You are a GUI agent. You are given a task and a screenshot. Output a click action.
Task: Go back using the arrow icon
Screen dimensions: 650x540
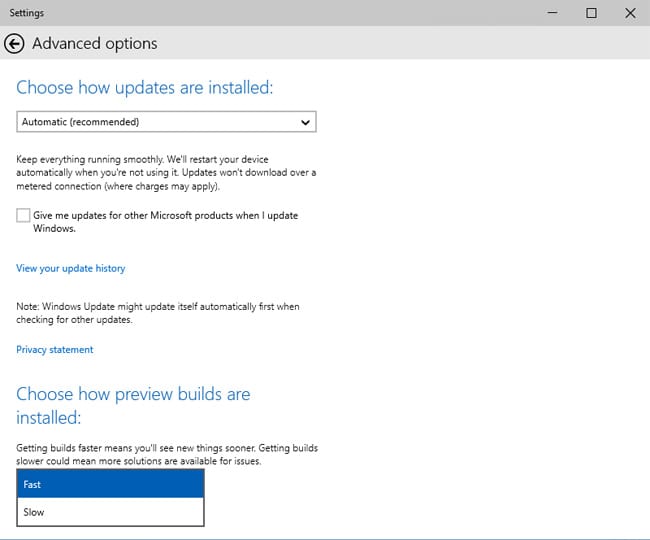click(14, 44)
